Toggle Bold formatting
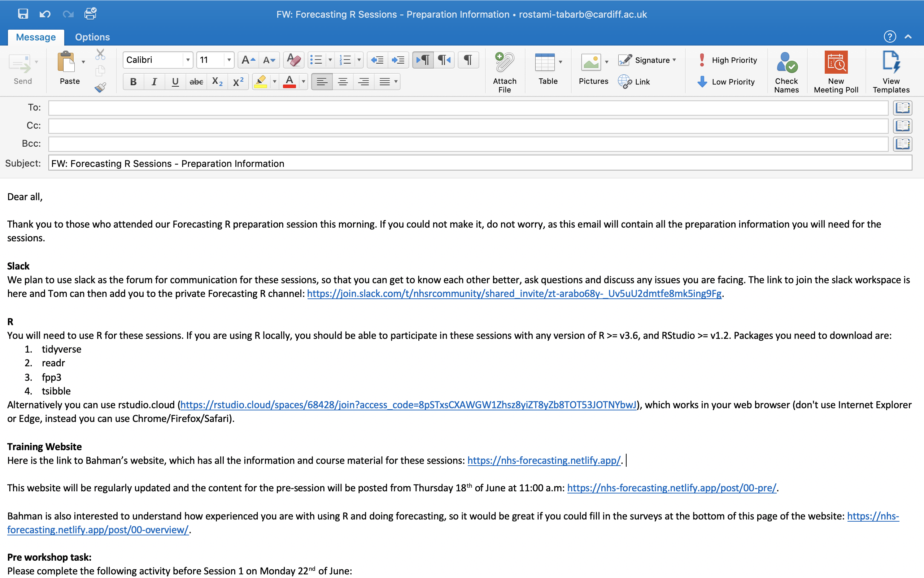The width and height of the screenshot is (924, 578). tap(133, 82)
